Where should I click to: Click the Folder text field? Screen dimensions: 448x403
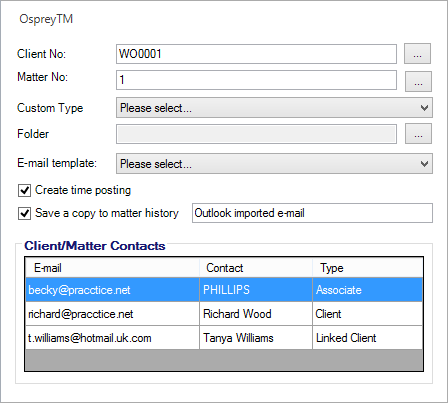click(x=256, y=134)
